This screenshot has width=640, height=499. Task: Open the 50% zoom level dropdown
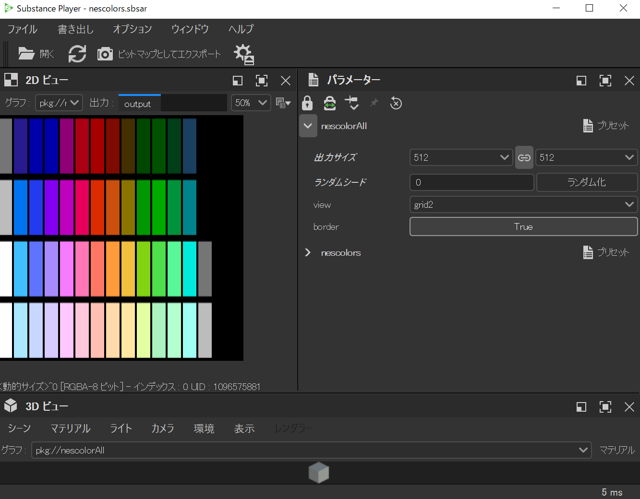(250, 103)
